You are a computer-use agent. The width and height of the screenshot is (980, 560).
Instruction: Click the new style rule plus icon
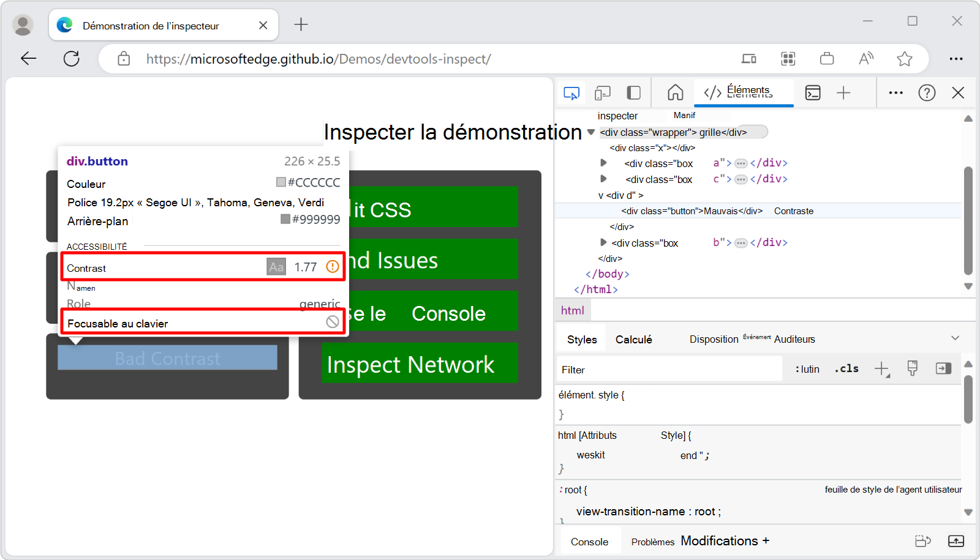coord(881,368)
